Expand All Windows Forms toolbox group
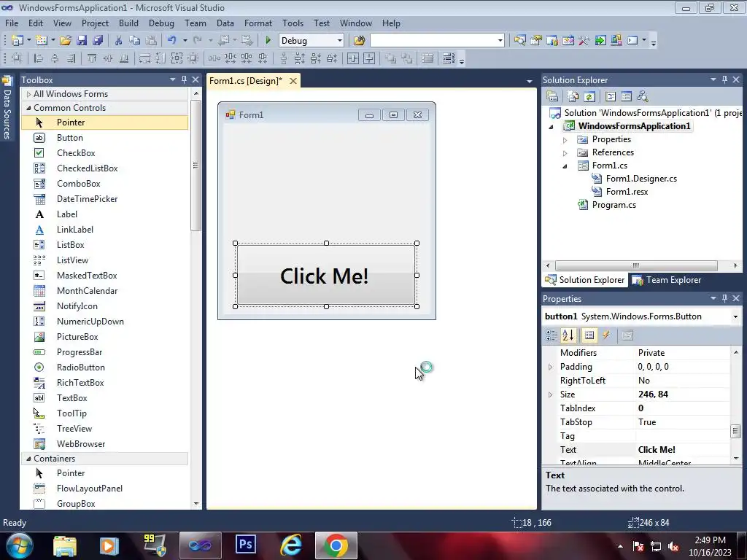747x560 pixels. [x=28, y=94]
